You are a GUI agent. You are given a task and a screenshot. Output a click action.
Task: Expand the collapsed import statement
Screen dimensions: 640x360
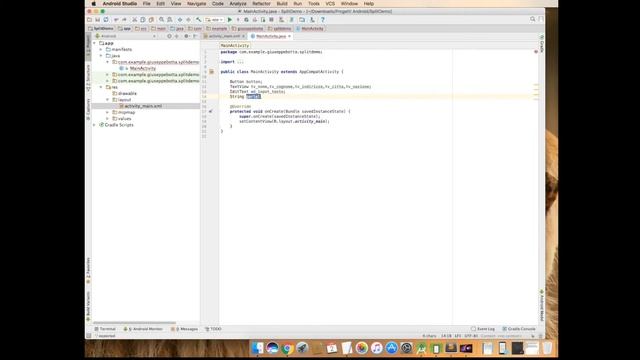(240, 62)
